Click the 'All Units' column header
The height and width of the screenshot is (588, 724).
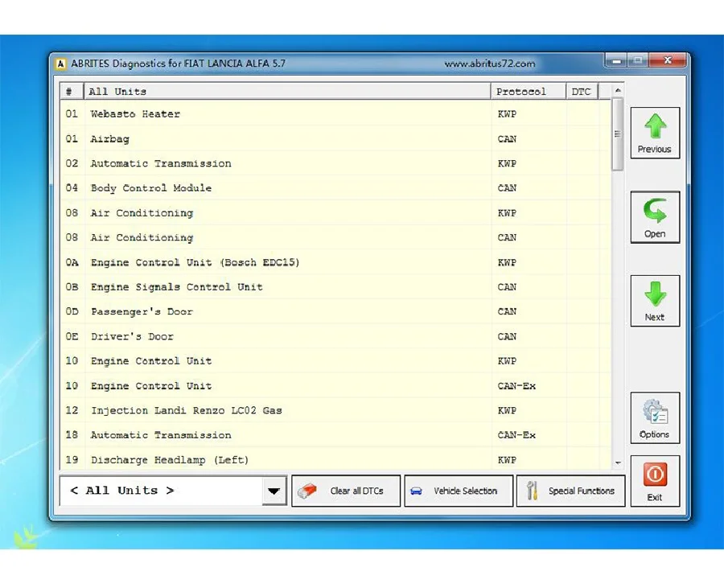[x=286, y=92]
